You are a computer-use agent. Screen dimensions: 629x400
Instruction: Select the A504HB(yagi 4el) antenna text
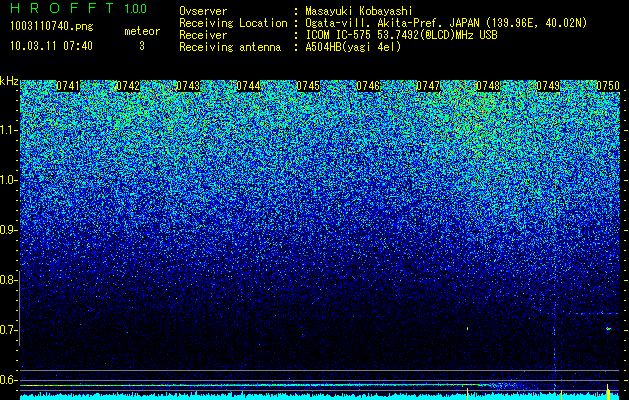353,47
